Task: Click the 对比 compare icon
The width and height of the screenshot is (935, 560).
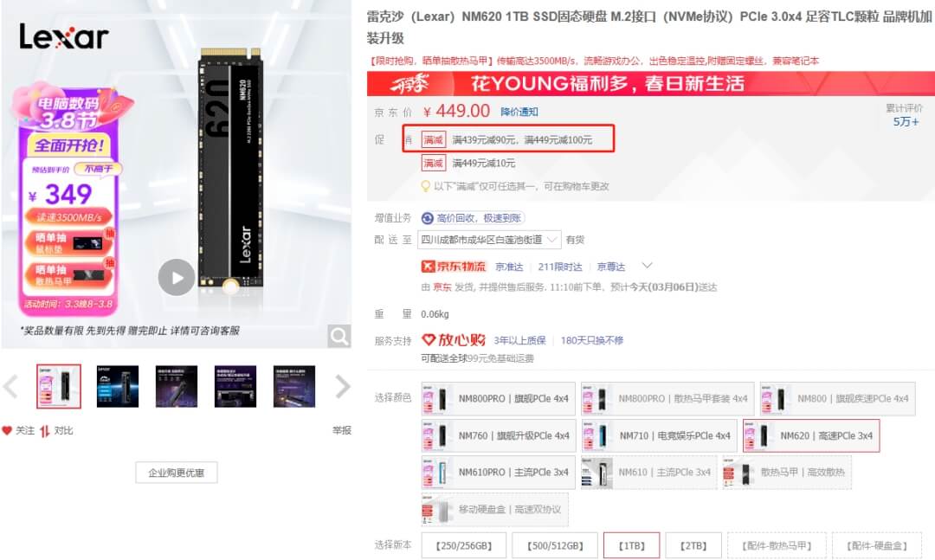Action: (45, 430)
